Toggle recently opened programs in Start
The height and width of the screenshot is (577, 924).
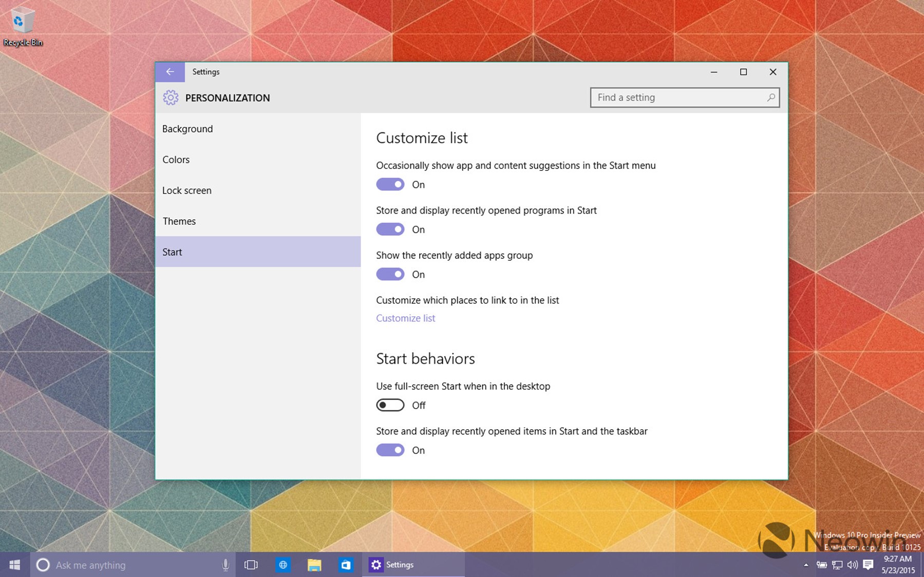[x=390, y=229]
